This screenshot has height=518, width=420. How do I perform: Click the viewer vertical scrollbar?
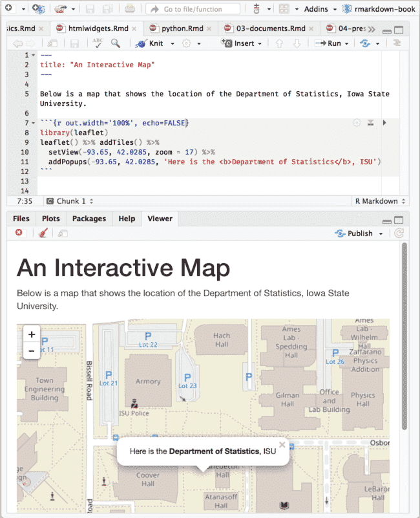click(x=404, y=336)
